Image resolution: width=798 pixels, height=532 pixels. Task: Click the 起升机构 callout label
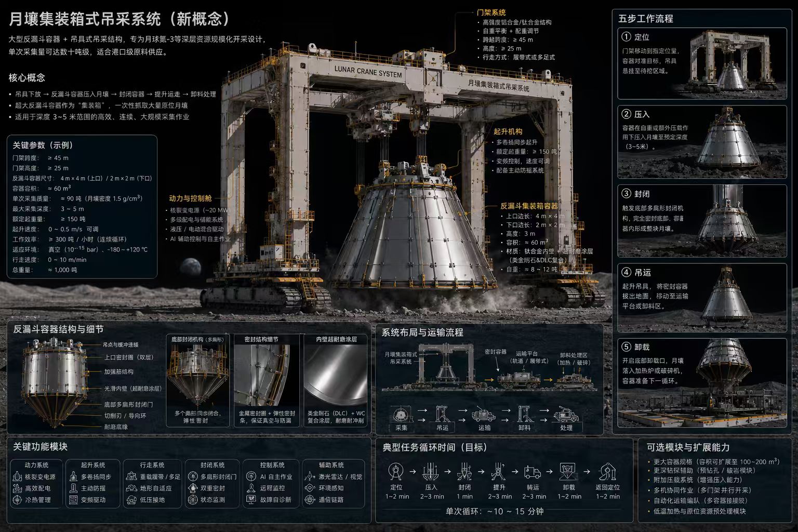508,131
